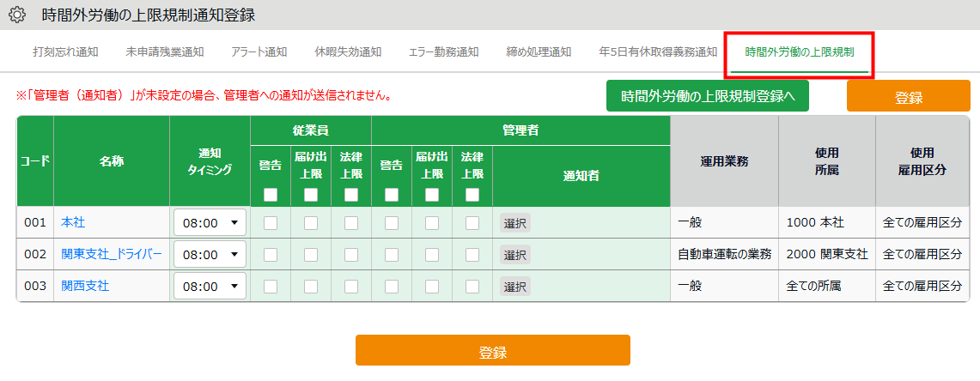The height and width of the screenshot is (381, 980).
Task: Click the 1000 本社 affiliation cell
Action: coord(827,222)
